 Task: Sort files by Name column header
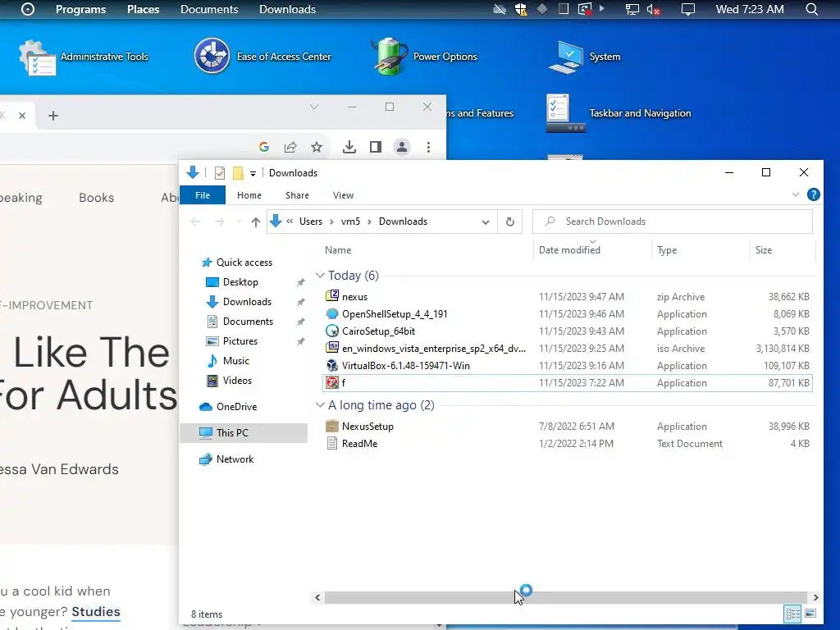coord(338,249)
